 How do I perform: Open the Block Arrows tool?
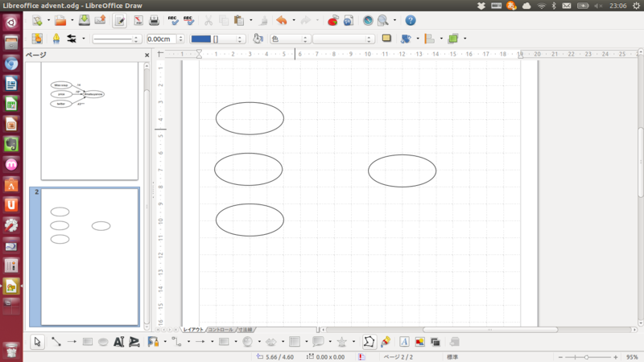(x=271, y=341)
